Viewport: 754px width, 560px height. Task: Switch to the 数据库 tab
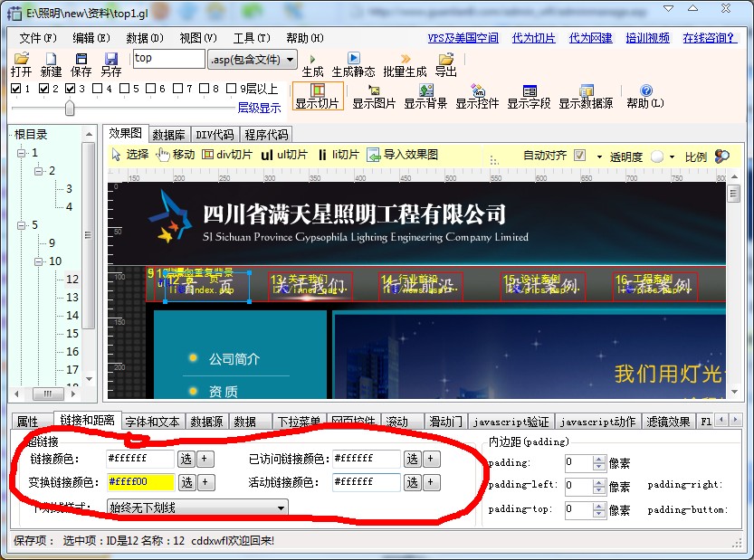[168, 135]
